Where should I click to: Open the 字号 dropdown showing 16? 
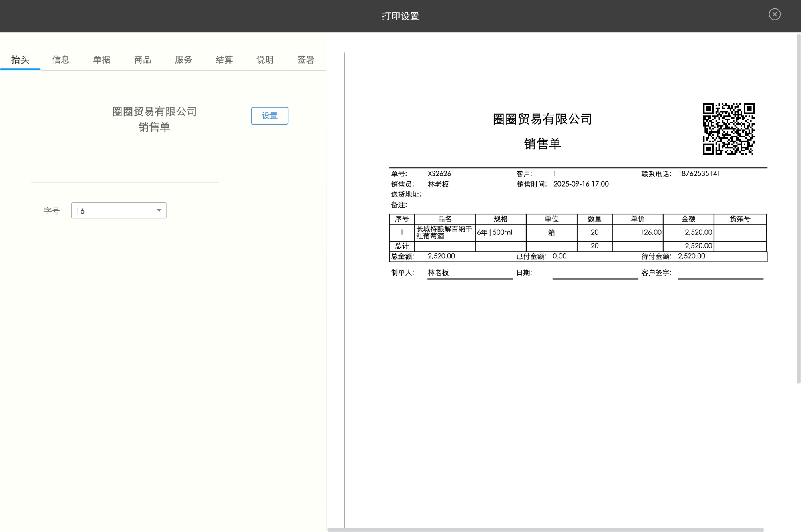coord(119,210)
